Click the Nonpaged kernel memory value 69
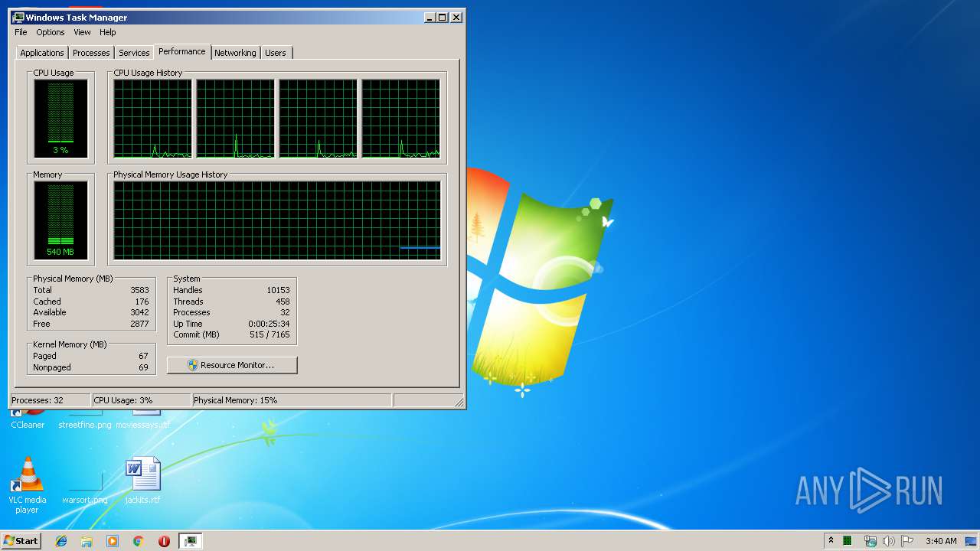Screen dimensions: 980x551 click(143, 367)
